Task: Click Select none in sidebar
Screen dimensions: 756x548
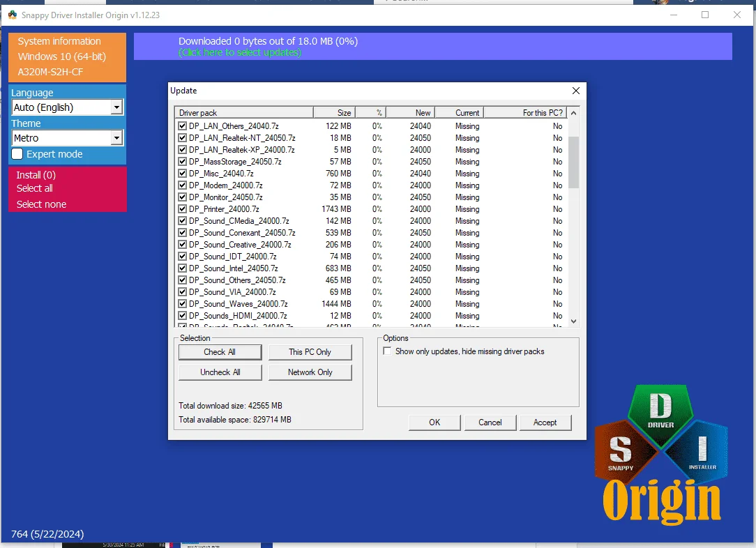Action: point(41,204)
